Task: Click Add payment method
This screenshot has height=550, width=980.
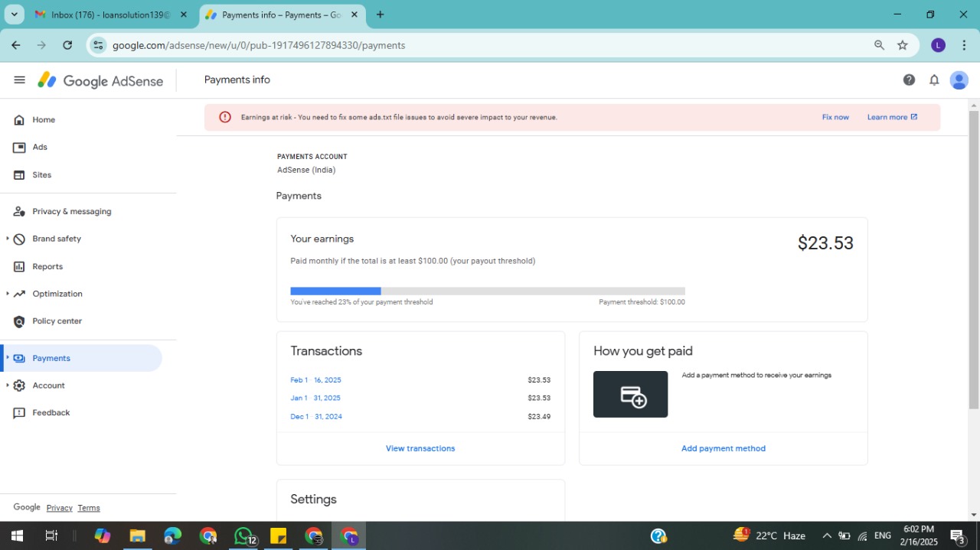Action: point(724,448)
